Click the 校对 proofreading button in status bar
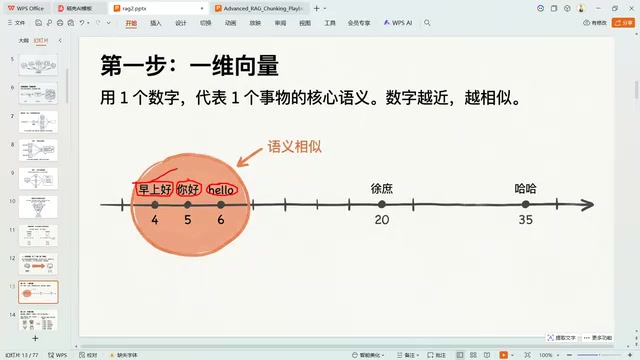Screen dimensions: 640x360 pos(88,355)
